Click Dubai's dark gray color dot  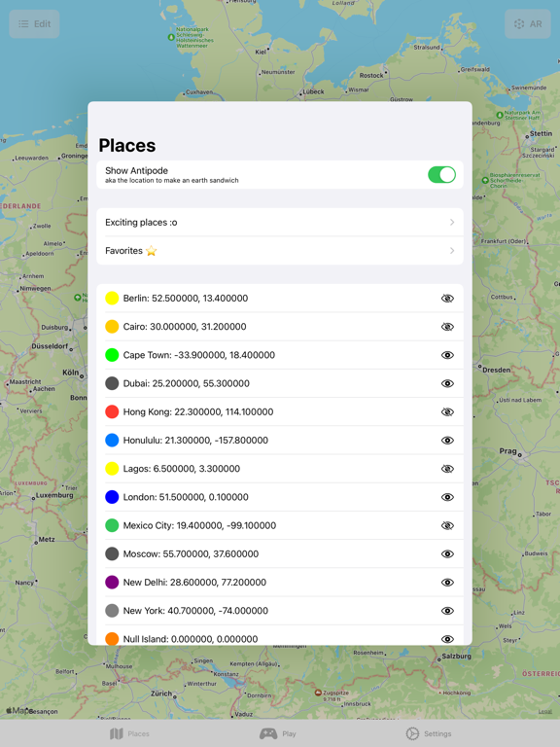(112, 383)
